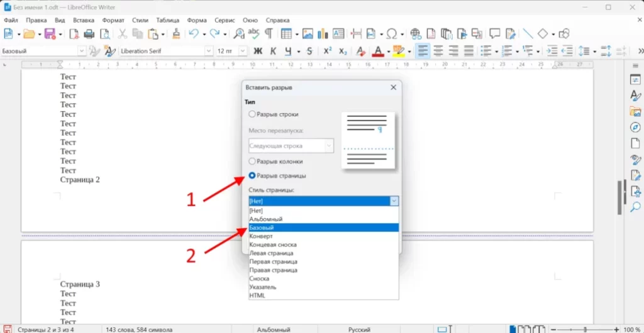Apply superscript formatting
The image size is (644, 333).
[x=327, y=52]
